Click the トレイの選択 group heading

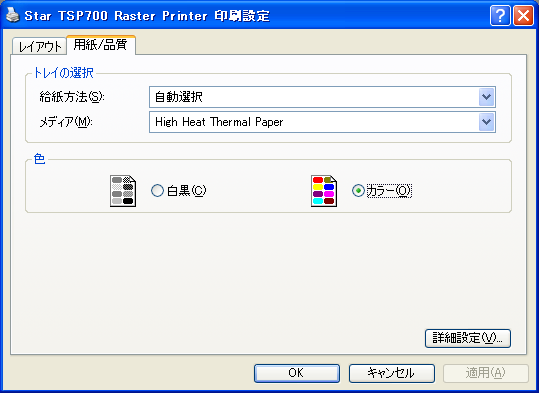63,73
